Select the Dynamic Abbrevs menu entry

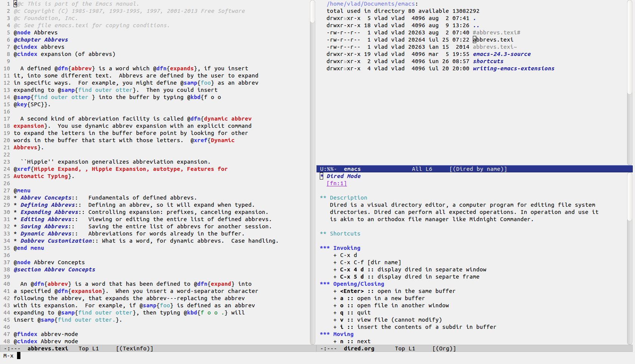tap(46, 234)
